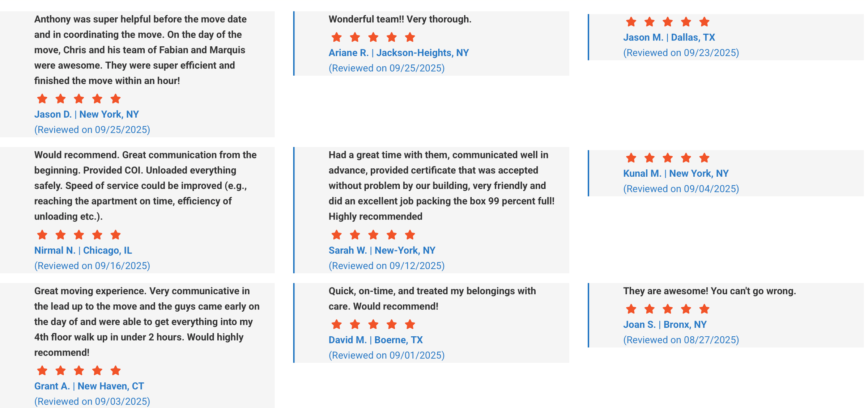Click the third star above Jason M.

(x=668, y=22)
